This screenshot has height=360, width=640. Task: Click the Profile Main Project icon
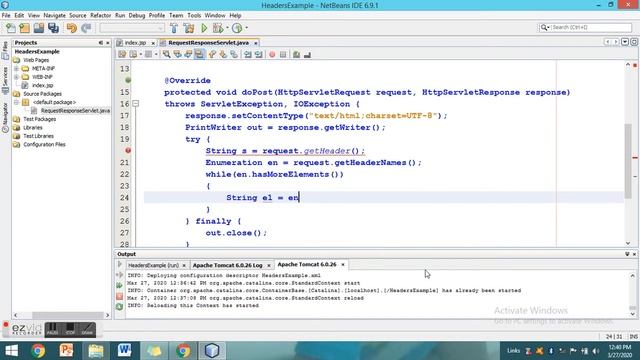(x=237, y=28)
